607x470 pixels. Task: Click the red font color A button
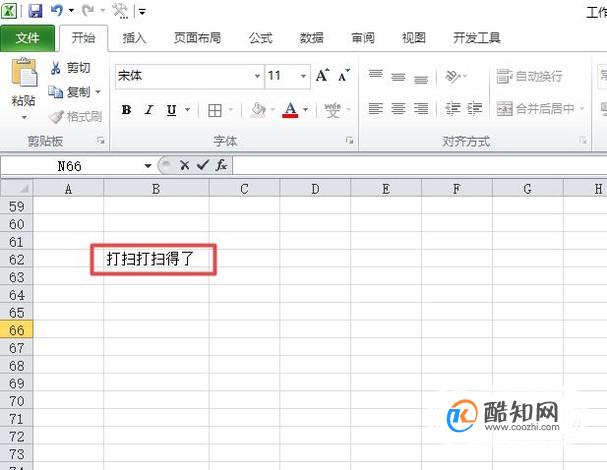pyautogui.click(x=290, y=110)
